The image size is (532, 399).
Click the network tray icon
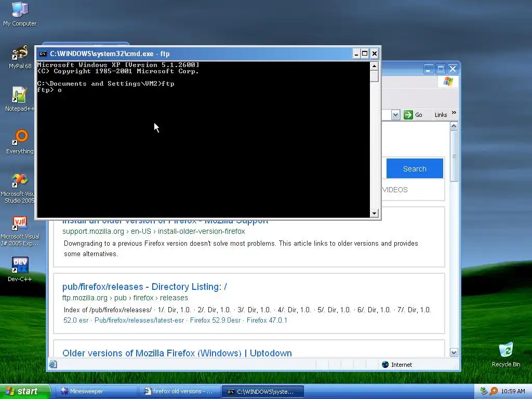(484, 391)
